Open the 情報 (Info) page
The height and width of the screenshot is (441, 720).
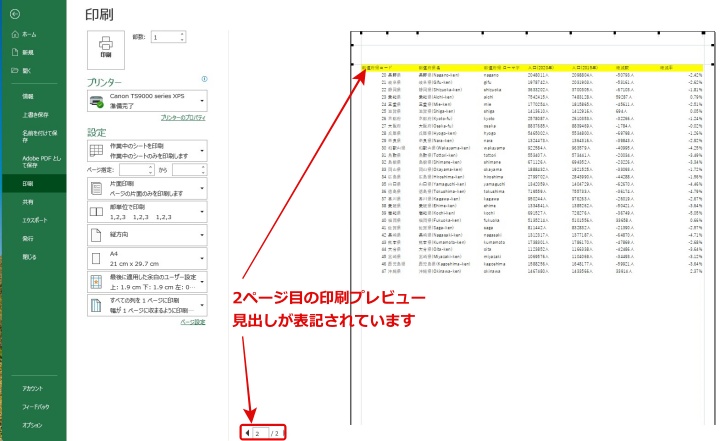click(28, 96)
